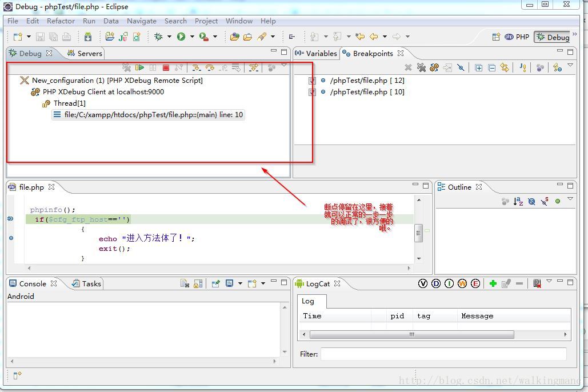588x392 pixels.
Task: Toggle verbose log level V in LogCat
Action: (x=423, y=283)
